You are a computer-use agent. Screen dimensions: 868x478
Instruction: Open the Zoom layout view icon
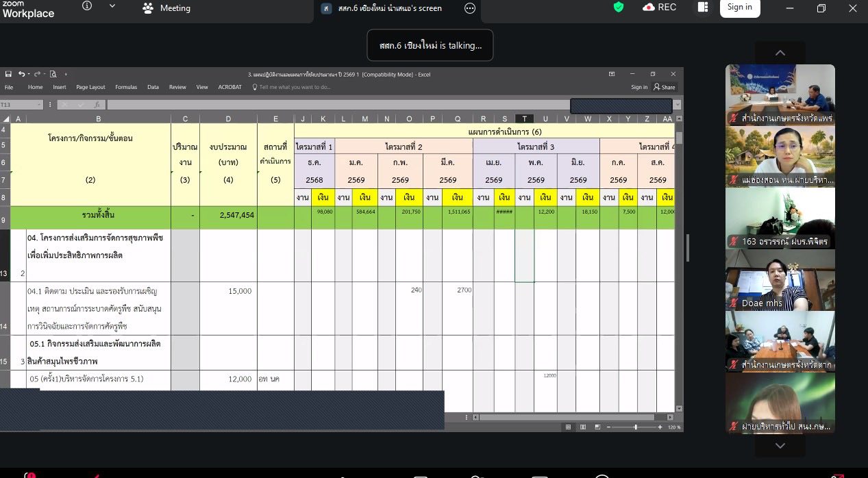pos(703,8)
